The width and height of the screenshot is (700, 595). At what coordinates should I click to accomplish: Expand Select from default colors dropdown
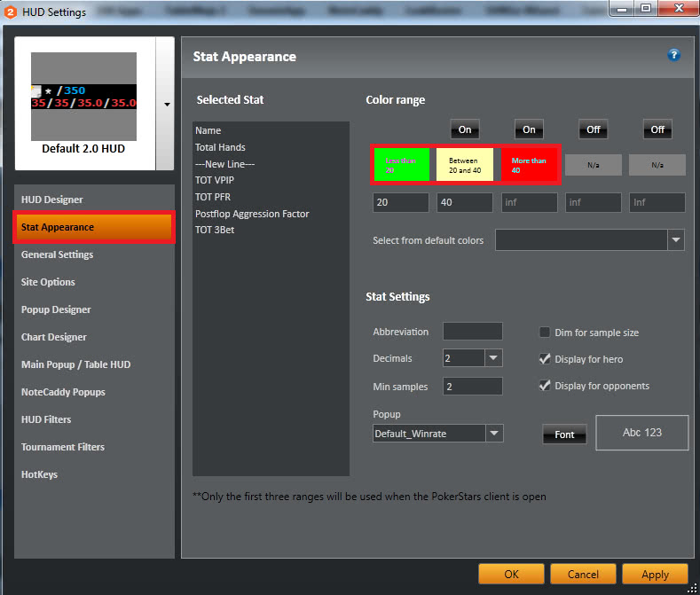[x=676, y=240]
